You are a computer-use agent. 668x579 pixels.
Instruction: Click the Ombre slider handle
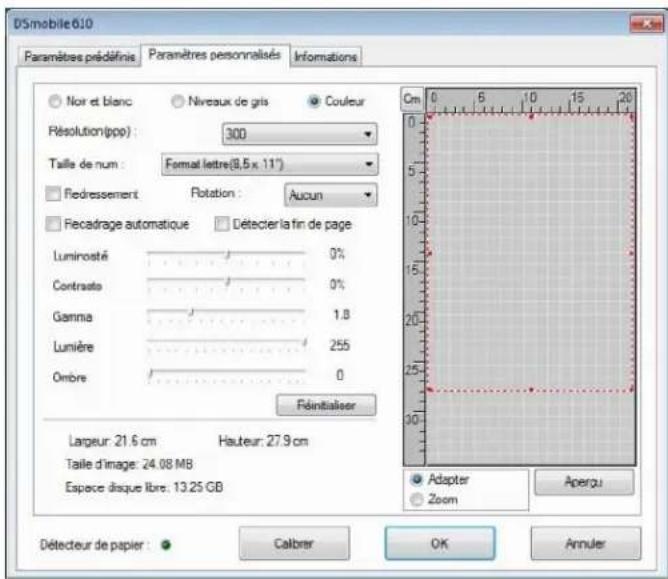(150, 374)
